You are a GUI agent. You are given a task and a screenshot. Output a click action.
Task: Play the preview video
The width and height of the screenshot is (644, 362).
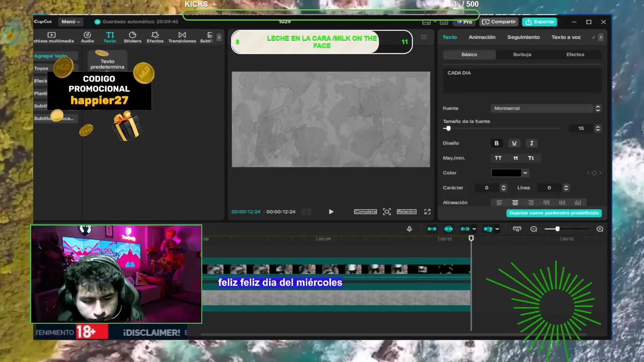[x=331, y=212]
